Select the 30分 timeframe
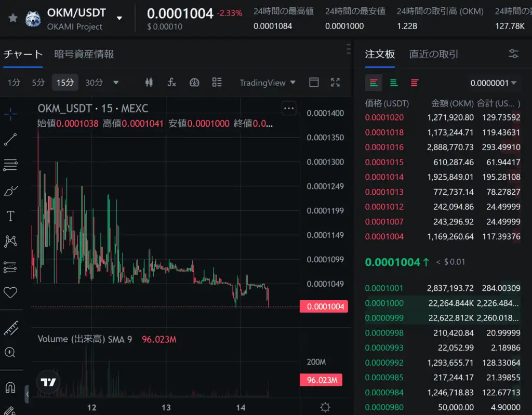This screenshot has height=415, width=532. (94, 83)
